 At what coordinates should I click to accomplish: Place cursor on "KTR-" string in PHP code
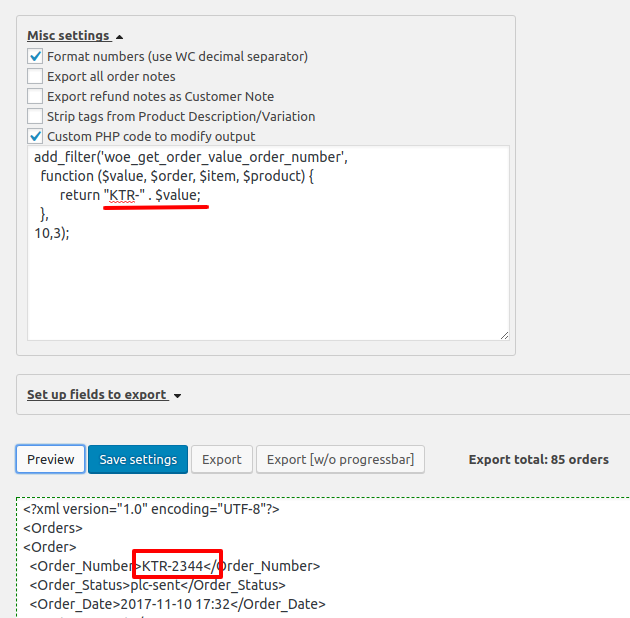pyautogui.click(x=124, y=195)
